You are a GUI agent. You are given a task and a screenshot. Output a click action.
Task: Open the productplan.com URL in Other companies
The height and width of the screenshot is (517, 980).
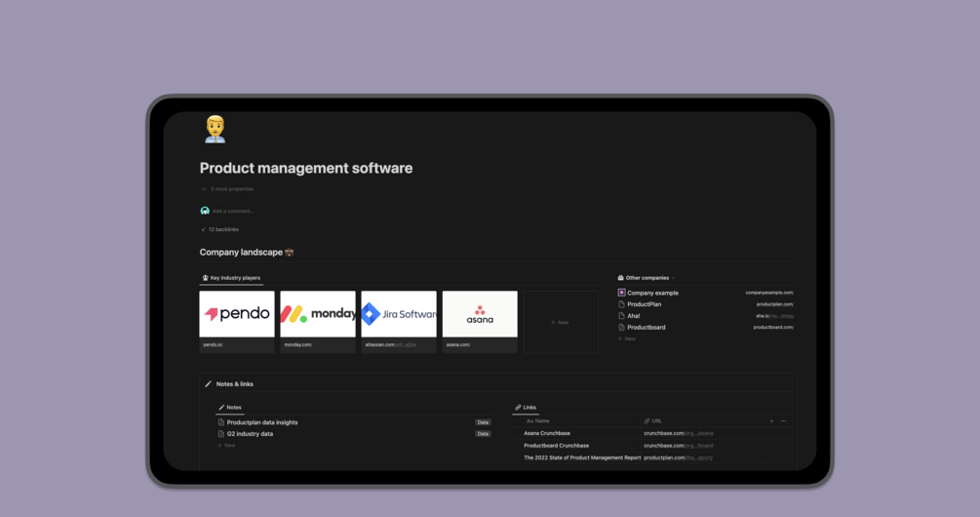(x=775, y=304)
